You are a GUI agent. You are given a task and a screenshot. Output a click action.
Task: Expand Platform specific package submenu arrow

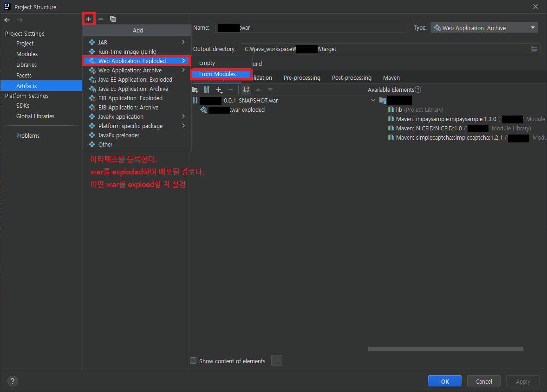[x=183, y=126]
